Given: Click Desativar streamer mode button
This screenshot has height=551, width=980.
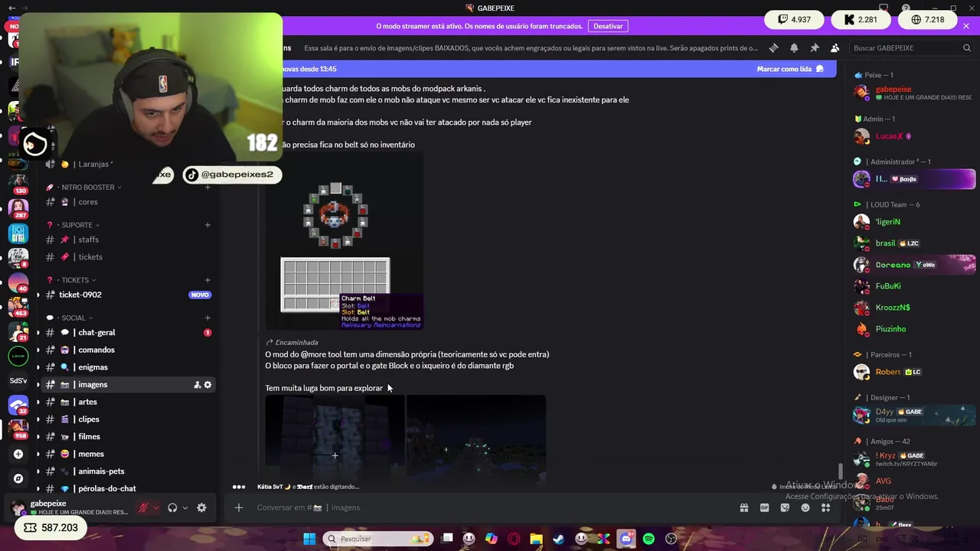Looking at the screenshot, I should pos(608,26).
